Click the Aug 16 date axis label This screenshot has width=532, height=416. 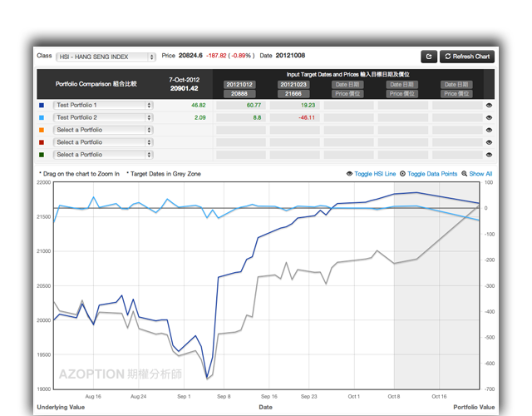point(93,396)
